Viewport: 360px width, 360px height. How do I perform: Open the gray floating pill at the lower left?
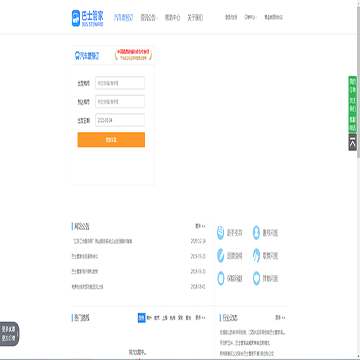pos(9,334)
